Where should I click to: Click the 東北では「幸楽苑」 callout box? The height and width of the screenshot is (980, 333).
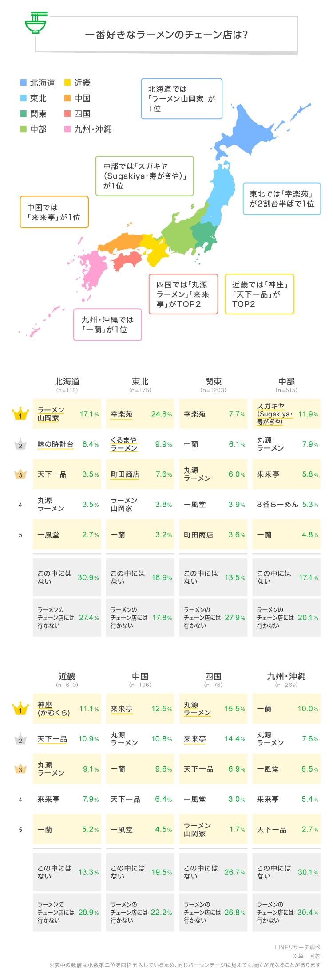282,199
